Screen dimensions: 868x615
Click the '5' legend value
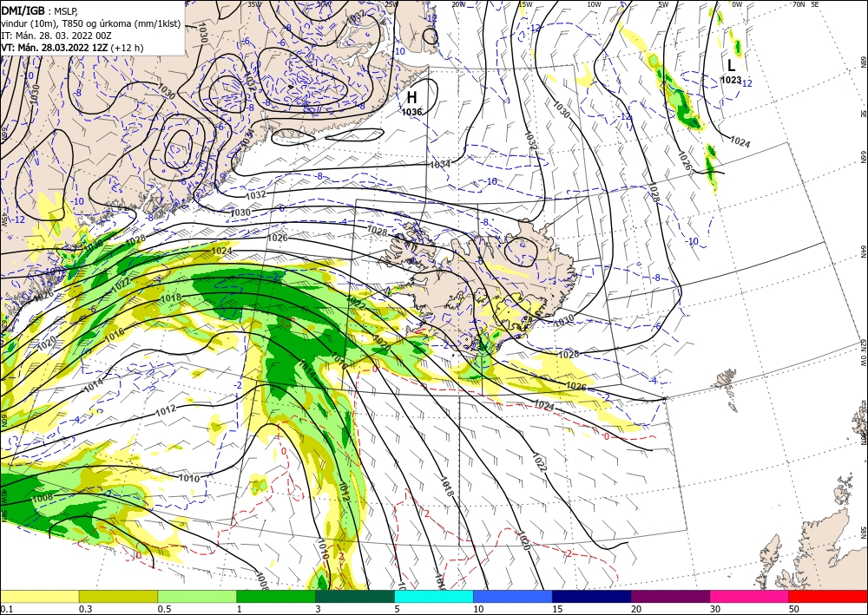point(398,609)
